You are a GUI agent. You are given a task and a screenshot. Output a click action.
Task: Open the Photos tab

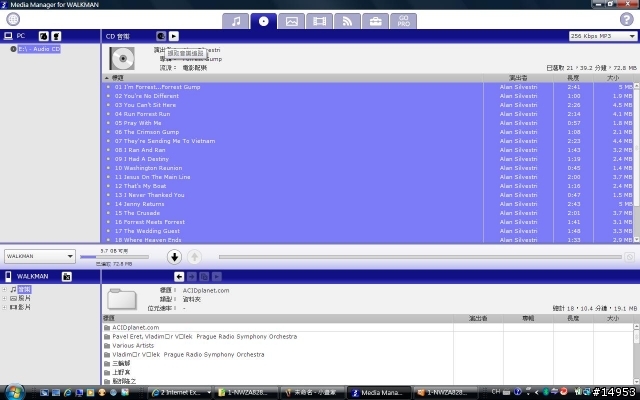pyautogui.click(x=291, y=21)
